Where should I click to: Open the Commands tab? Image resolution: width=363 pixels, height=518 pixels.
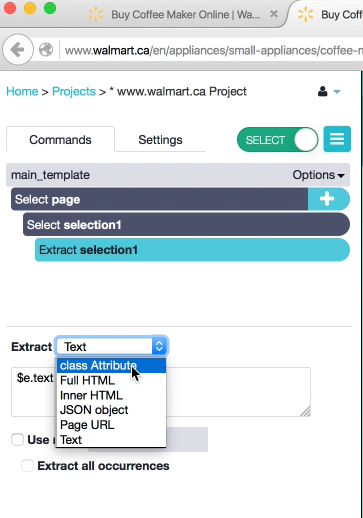[60, 140]
